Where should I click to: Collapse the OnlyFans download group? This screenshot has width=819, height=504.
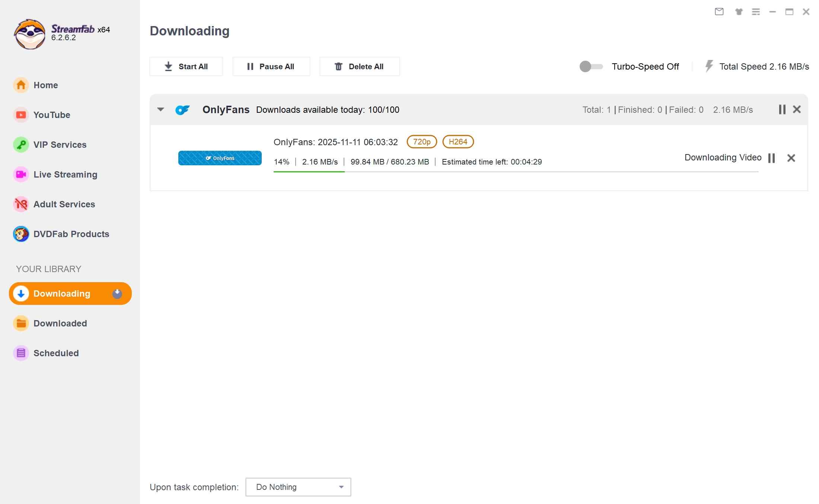pyautogui.click(x=160, y=109)
